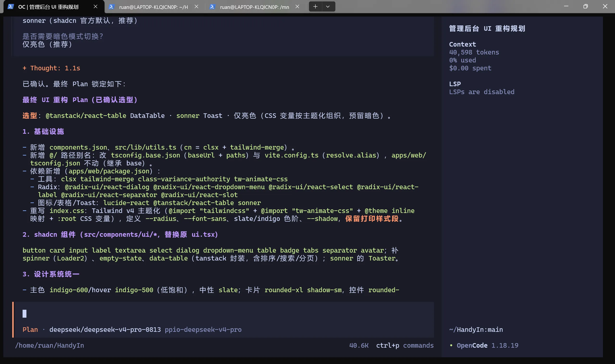The image size is (615, 364).
Task: Click 'empty-state' in component list
Action: click(121, 258)
